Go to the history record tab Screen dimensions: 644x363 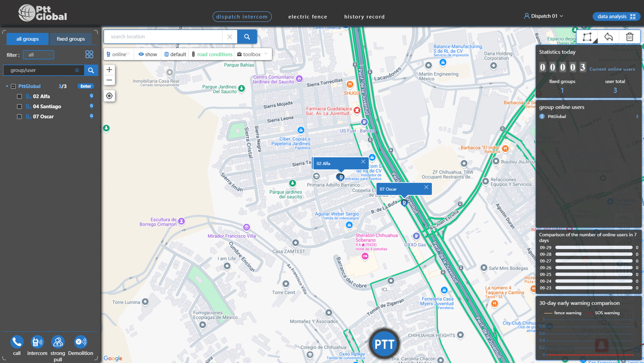pos(364,17)
